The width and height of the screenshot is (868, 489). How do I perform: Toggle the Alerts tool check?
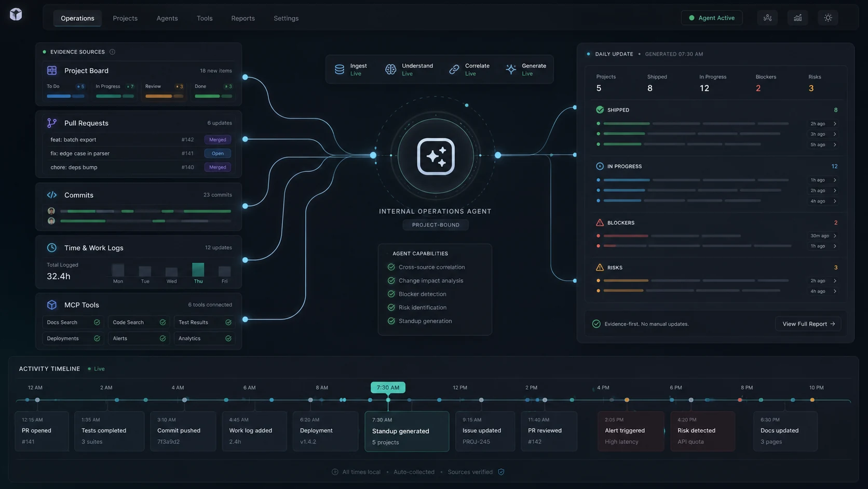tap(162, 338)
